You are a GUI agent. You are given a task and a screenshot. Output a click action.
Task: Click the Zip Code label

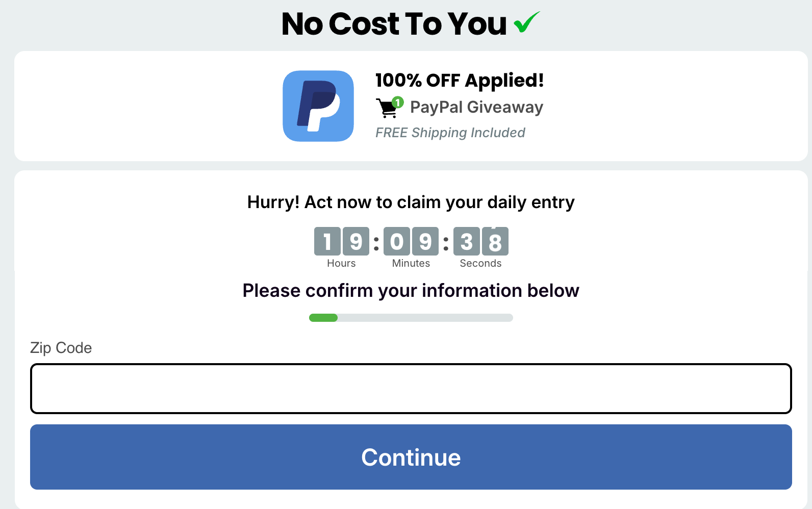click(x=61, y=348)
